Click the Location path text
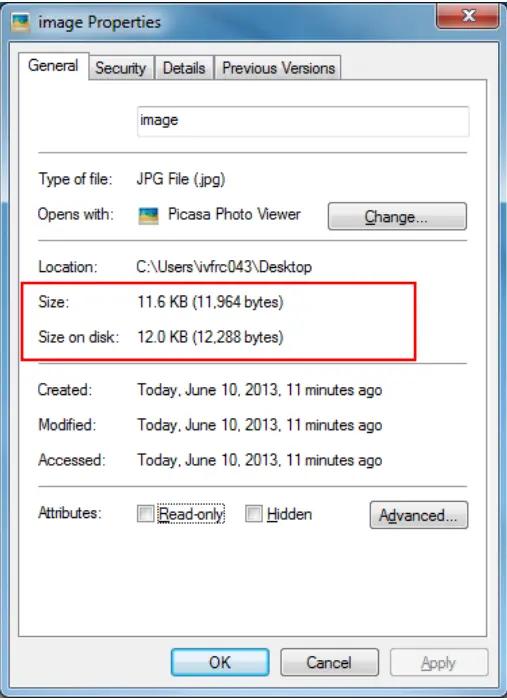This screenshot has height=700, width=507. [224, 267]
